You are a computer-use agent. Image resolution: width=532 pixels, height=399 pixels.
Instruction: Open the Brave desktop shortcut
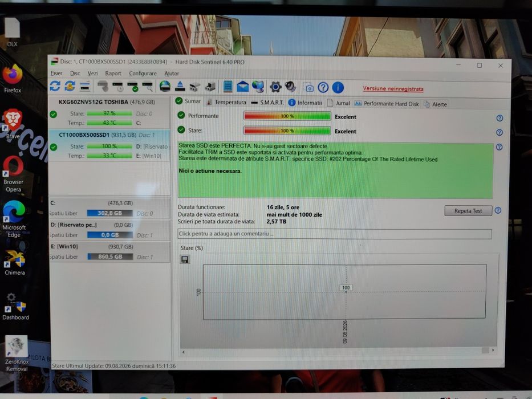[x=13, y=124]
